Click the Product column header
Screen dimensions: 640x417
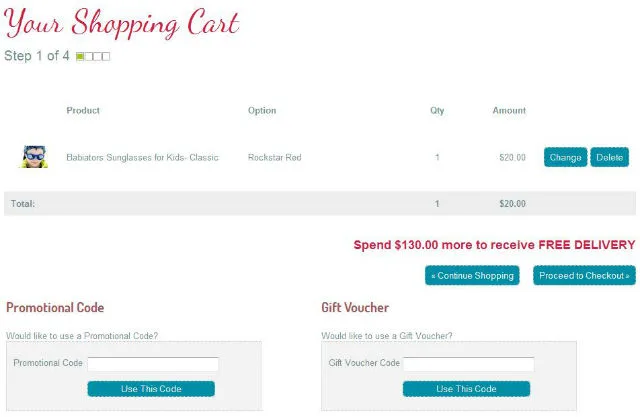pyautogui.click(x=83, y=111)
